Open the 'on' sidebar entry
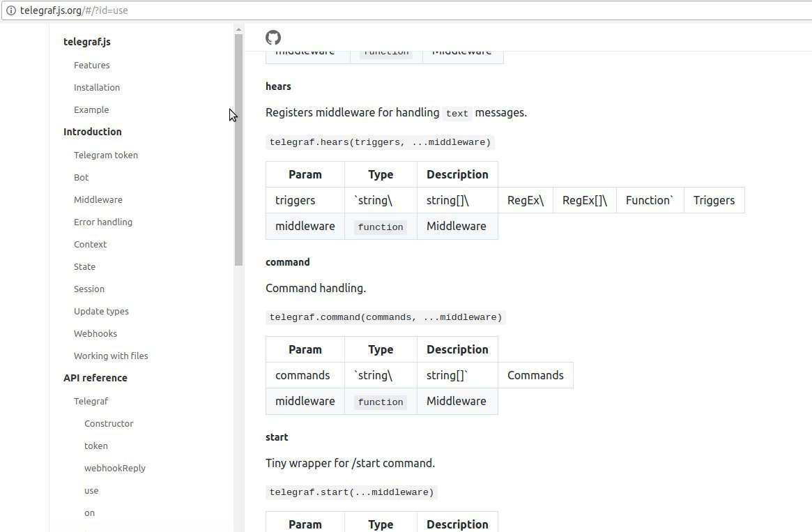Viewport: 812px width, 532px height. [x=90, y=513]
